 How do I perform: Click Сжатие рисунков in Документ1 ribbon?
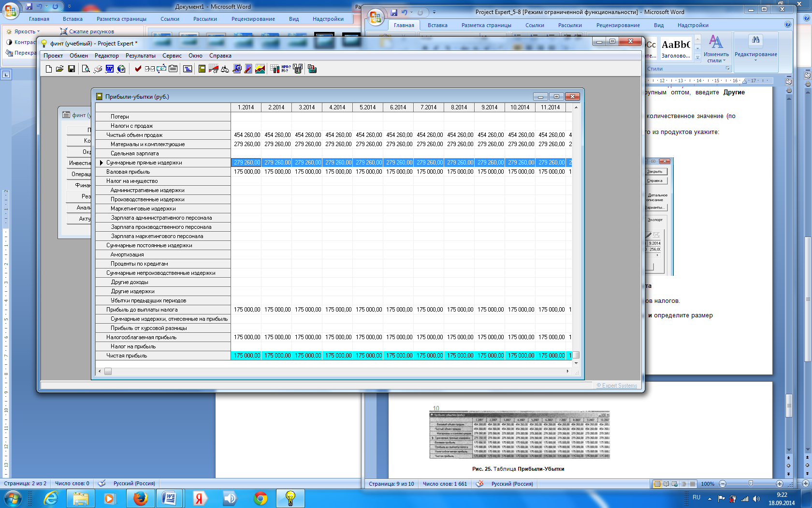(x=87, y=31)
